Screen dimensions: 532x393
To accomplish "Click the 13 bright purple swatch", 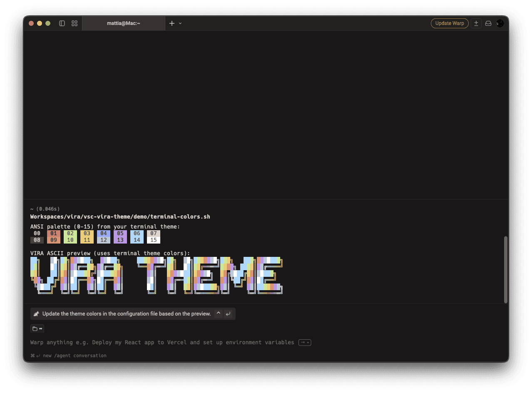I will pos(120,240).
